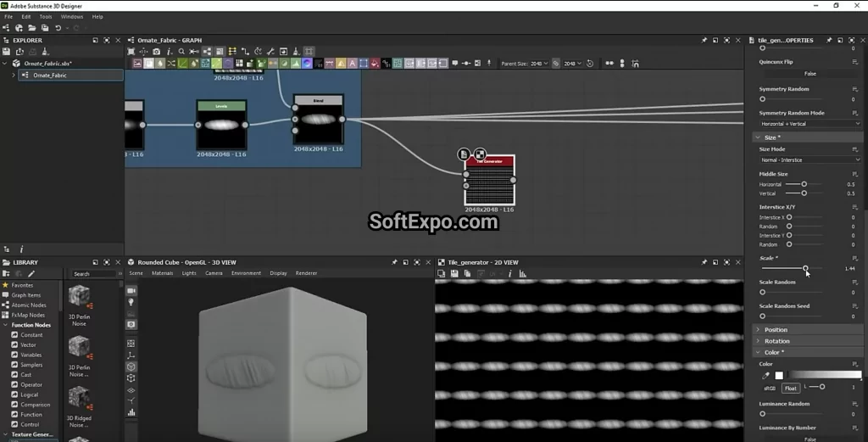Open the File menu
Image resolution: width=868 pixels, height=442 pixels.
(x=8, y=17)
